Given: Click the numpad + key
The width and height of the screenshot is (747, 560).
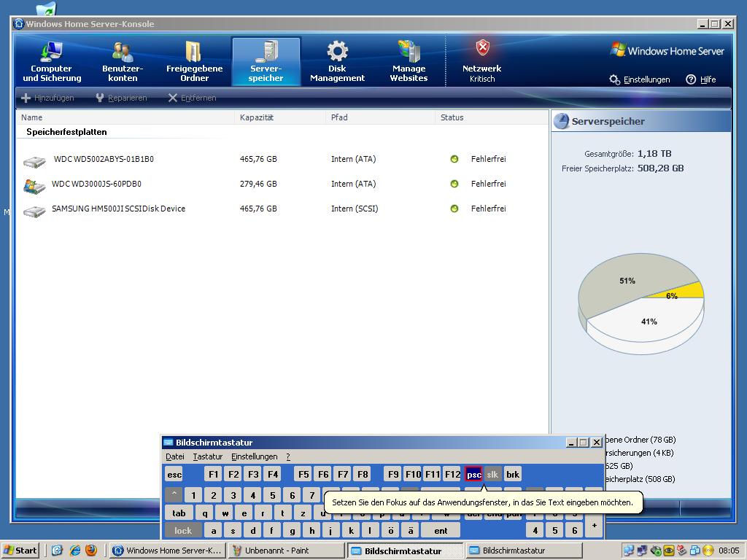Looking at the screenshot, I should (x=594, y=525).
